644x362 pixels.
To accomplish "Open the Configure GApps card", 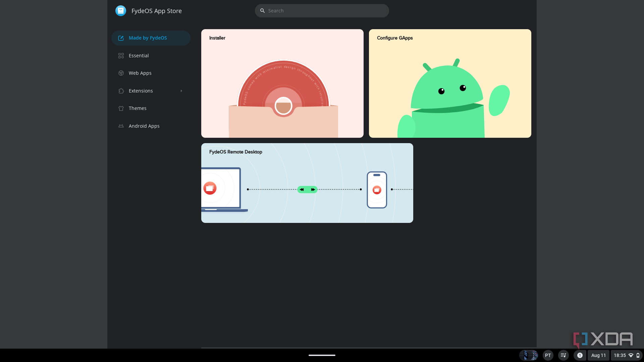I will (450, 83).
